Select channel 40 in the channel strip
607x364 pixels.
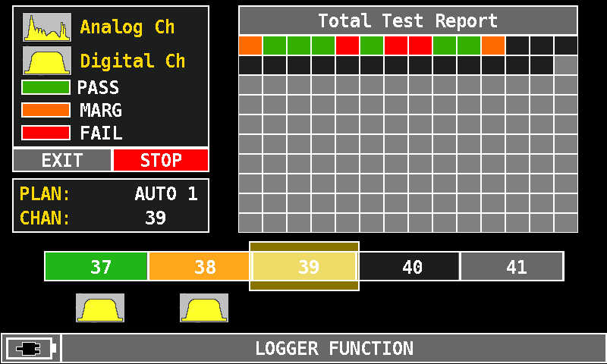409,266
